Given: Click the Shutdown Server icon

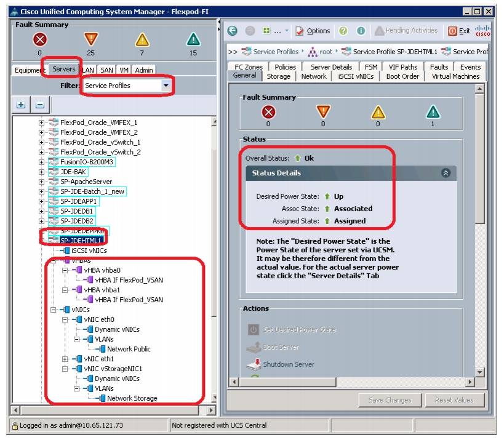Looking at the screenshot, I should coord(254,364).
